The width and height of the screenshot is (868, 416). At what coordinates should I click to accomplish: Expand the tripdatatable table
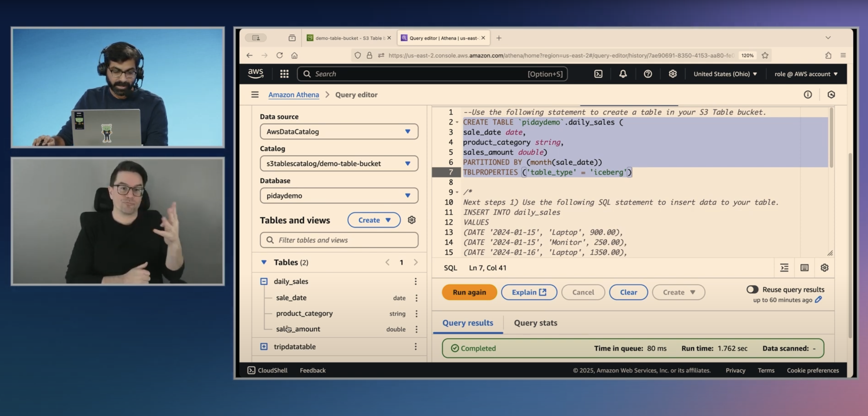click(264, 346)
